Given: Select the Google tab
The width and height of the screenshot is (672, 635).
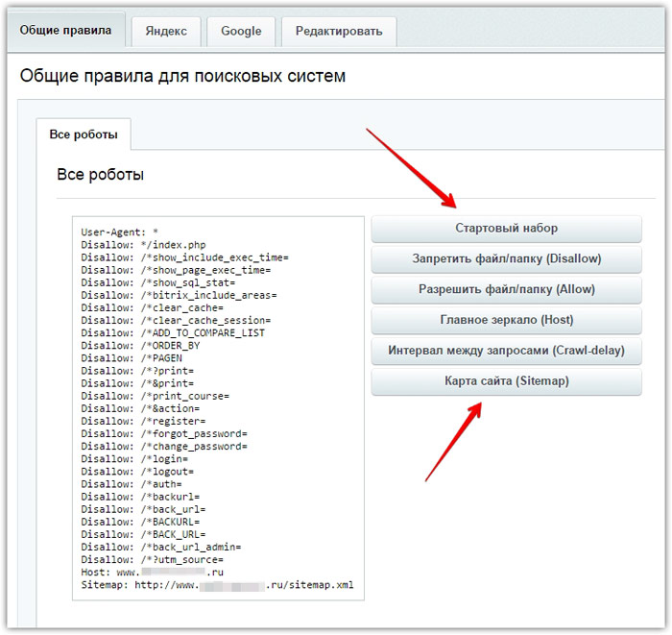Looking at the screenshot, I should [x=241, y=31].
